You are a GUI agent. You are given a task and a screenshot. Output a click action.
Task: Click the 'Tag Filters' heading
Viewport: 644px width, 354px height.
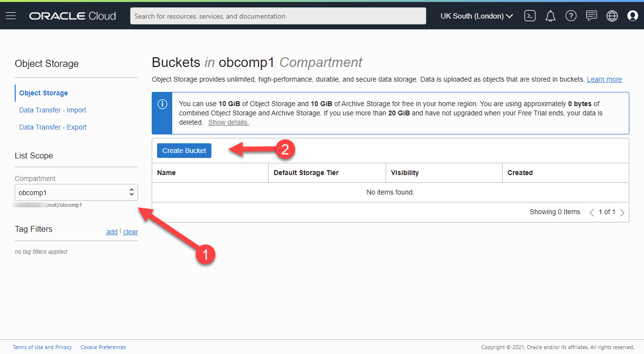[34, 229]
